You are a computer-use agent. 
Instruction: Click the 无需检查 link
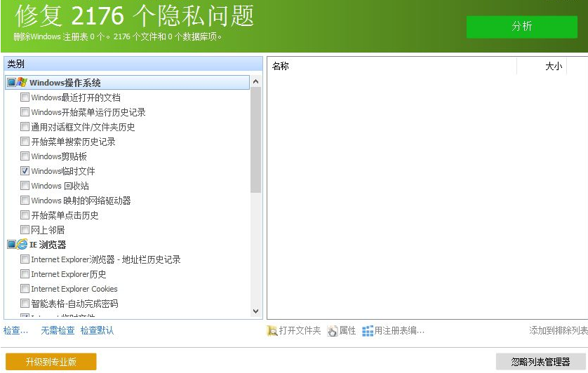pos(58,331)
